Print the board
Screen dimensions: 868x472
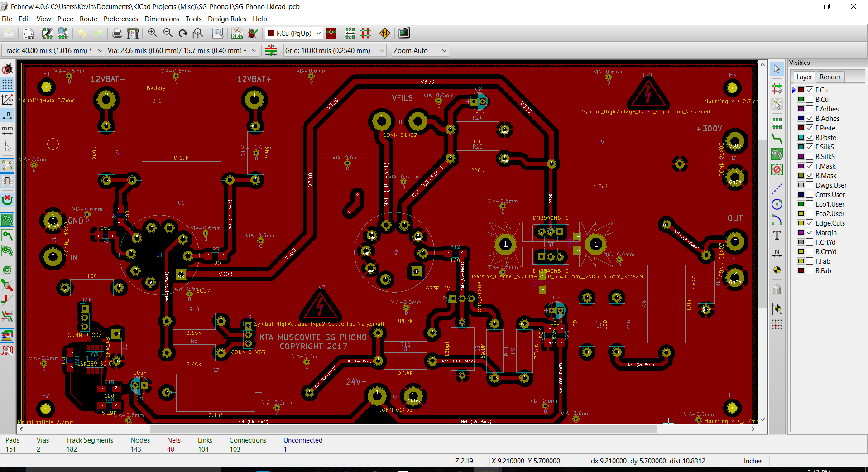pyautogui.click(x=117, y=33)
